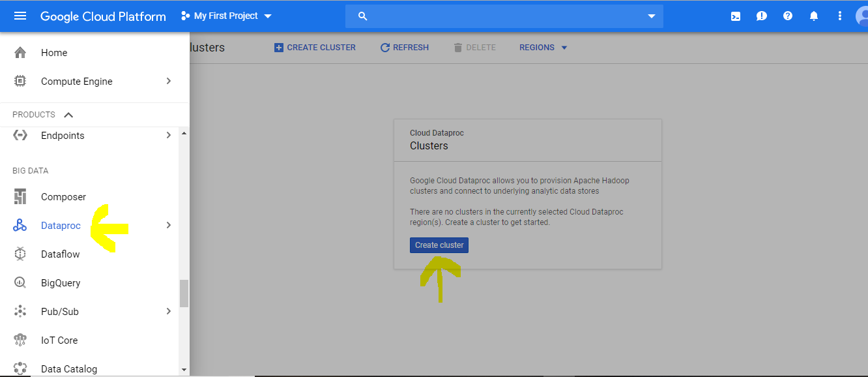Click the sidebar scrollbar up arrow
This screenshot has height=377, width=868.
(184, 133)
